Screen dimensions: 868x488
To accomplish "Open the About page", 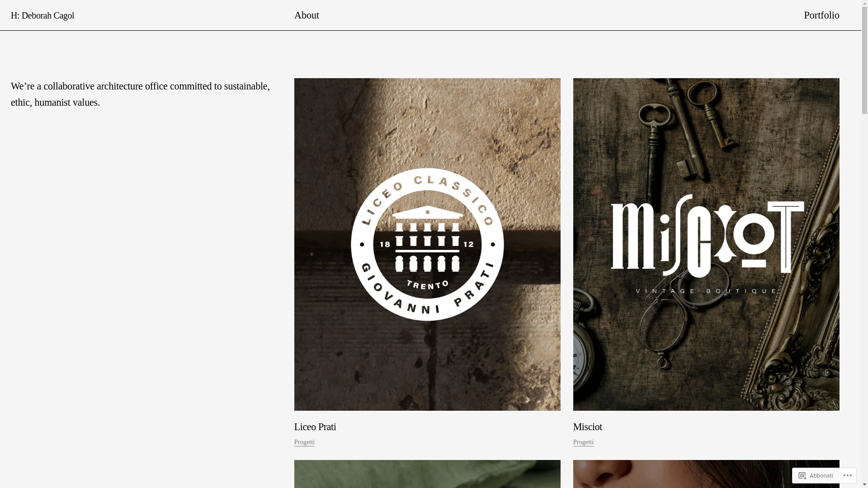I will tap(307, 15).
